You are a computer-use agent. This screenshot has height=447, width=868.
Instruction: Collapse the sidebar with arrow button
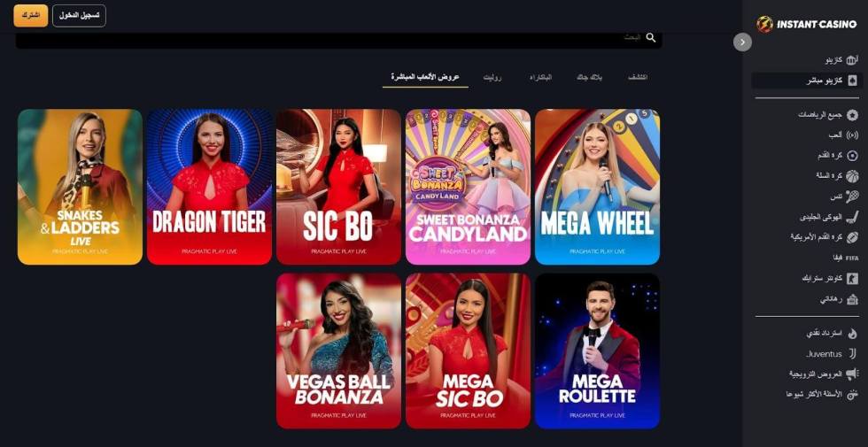[742, 42]
